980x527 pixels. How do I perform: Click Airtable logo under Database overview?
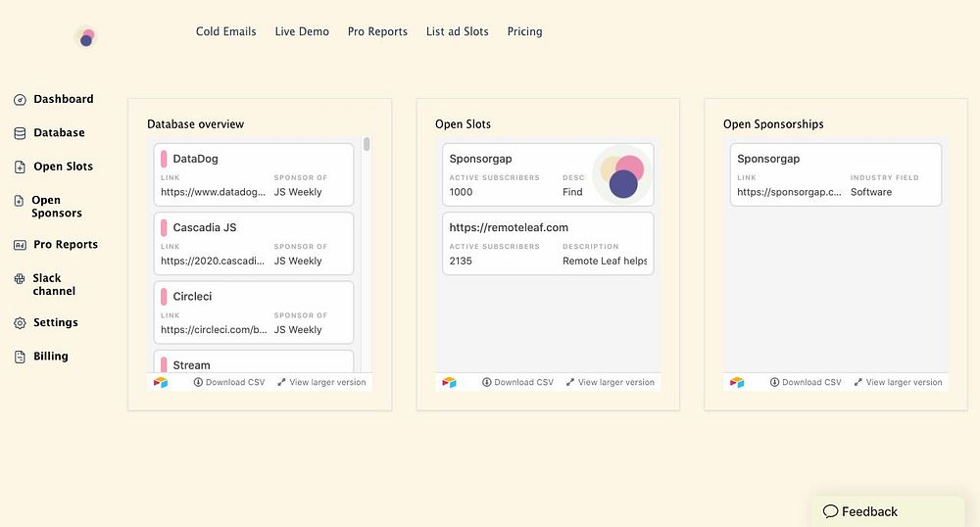click(x=161, y=382)
